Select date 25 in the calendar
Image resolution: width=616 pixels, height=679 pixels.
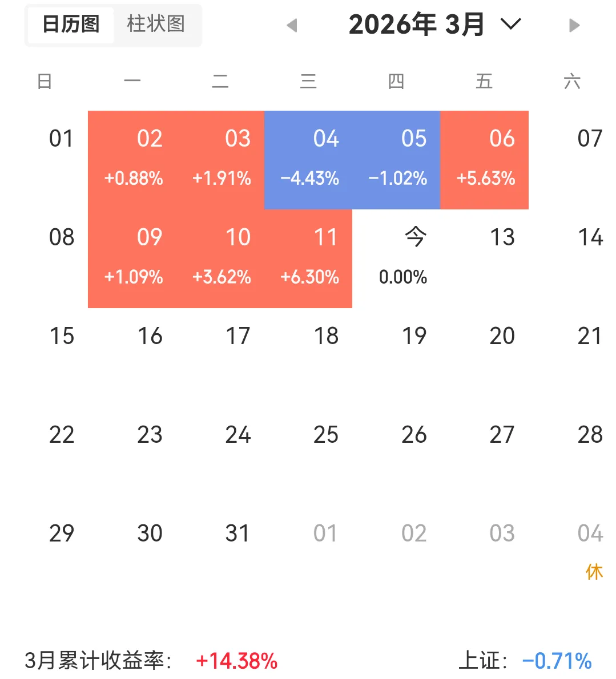tap(326, 434)
